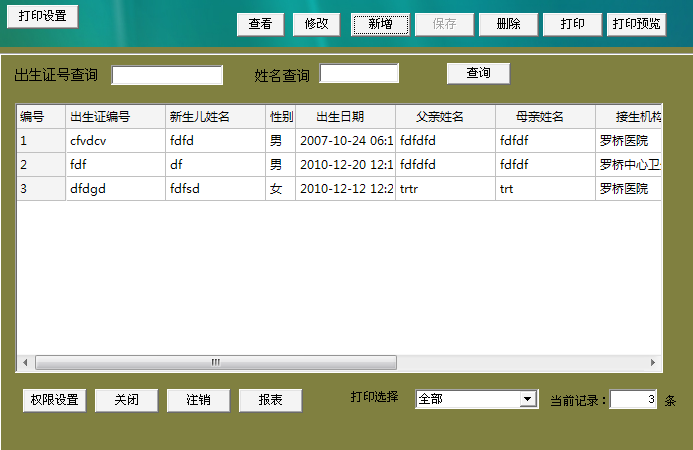The image size is (693, 450).
Task: Click the 性别 column header
Action: click(x=281, y=117)
